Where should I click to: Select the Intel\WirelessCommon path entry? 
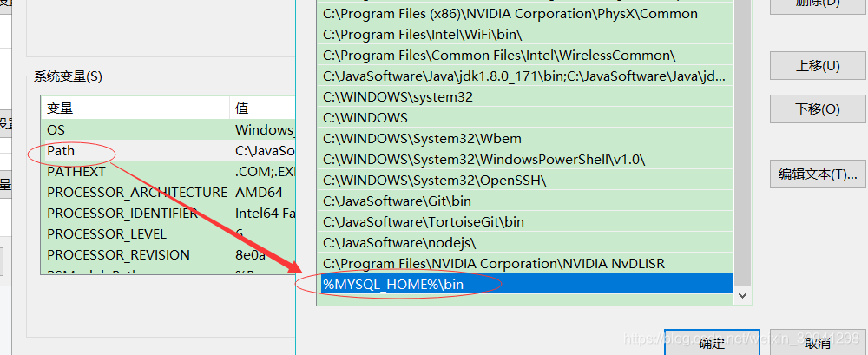527,56
